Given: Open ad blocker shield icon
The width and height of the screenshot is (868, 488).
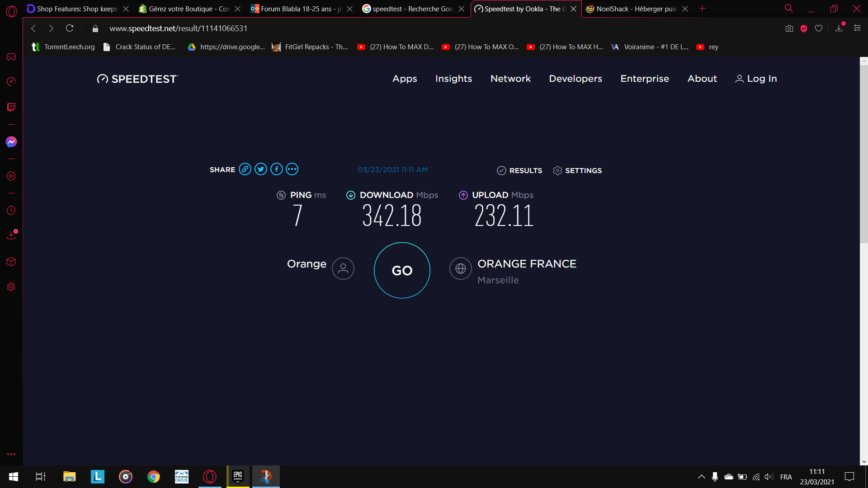Looking at the screenshot, I should (x=804, y=28).
